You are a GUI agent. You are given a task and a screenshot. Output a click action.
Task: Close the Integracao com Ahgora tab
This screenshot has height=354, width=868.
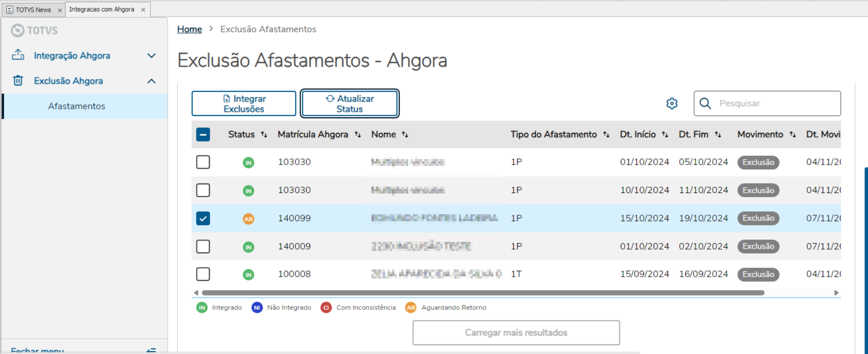click(x=143, y=10)
